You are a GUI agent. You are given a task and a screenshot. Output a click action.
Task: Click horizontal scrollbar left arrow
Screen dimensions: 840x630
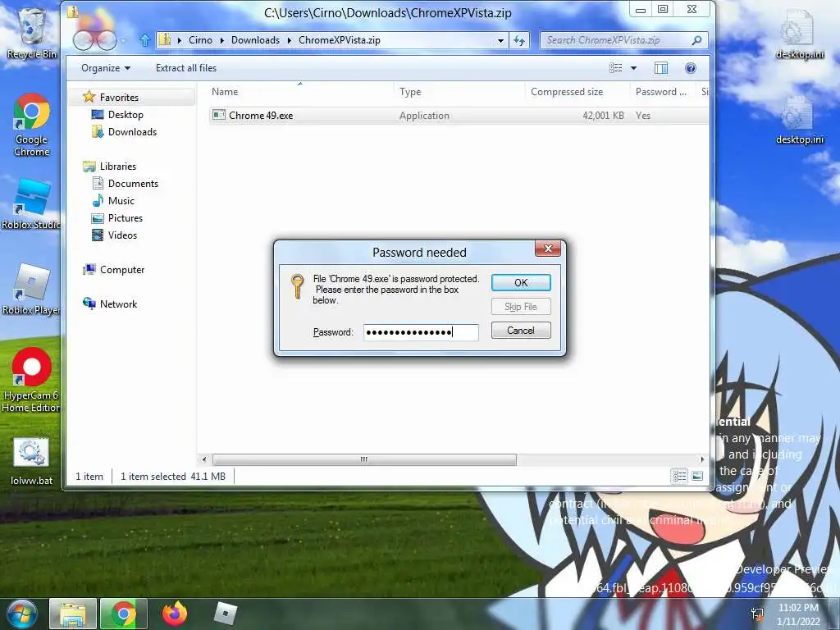tap(204, 459)
